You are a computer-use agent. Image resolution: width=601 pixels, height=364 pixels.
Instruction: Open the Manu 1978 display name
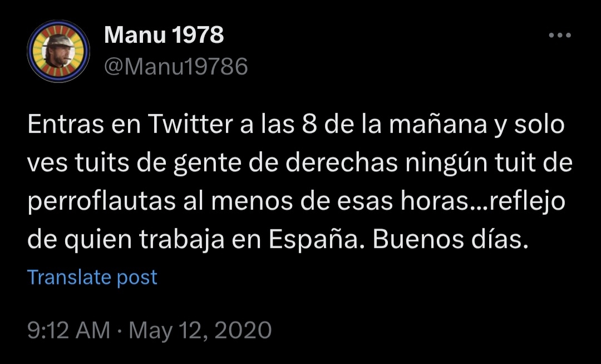coord(164,36)
